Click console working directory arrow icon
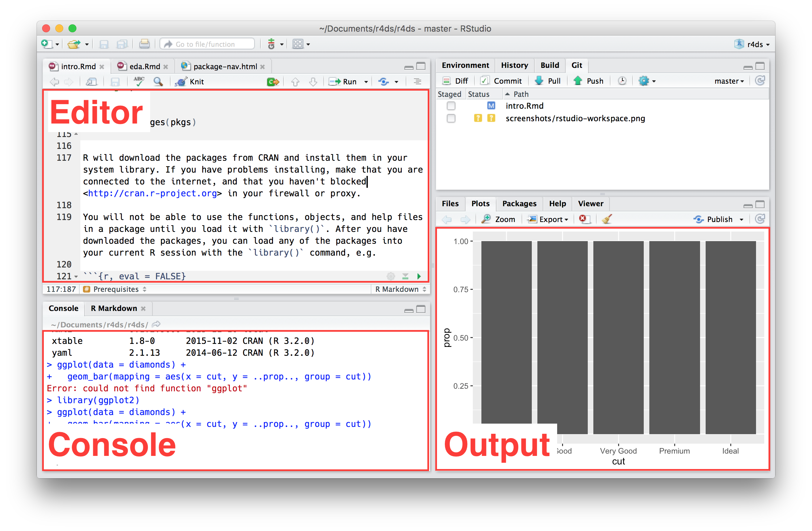 [x=156, y=324]
